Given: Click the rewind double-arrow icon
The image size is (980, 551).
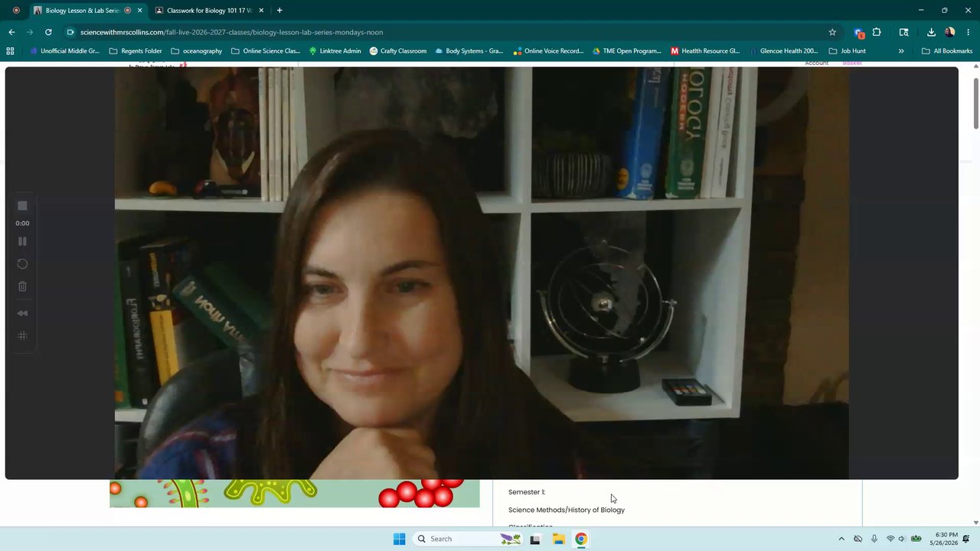Looking at the screenshot, I should point(22,313).
